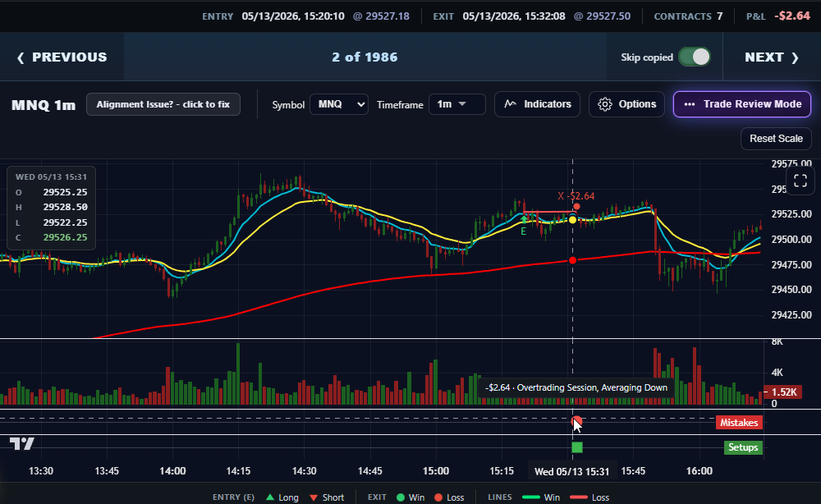Go to the PREVIOUS trade
Screen dimensions: 821x504
coord(62,57)
